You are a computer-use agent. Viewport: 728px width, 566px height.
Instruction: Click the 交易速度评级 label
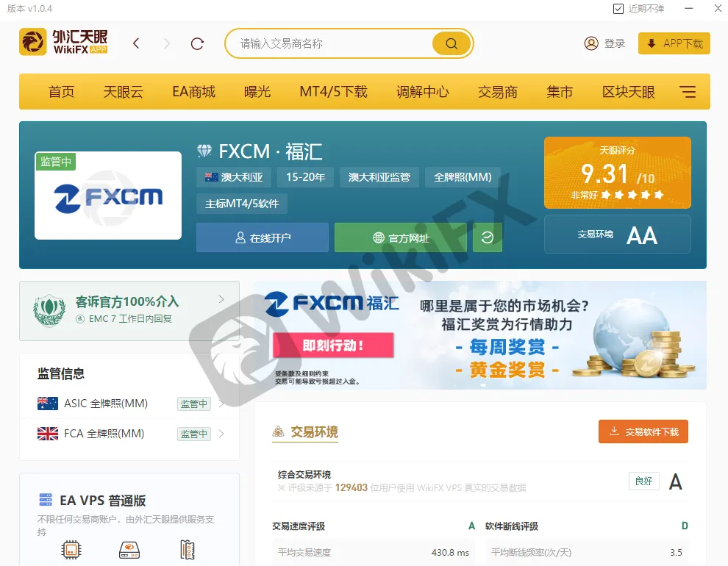pyautogui.click(x=299, y=526)
